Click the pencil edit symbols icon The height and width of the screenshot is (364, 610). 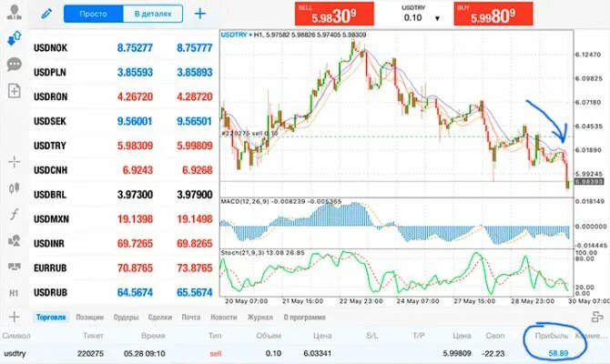click(46, 14)
